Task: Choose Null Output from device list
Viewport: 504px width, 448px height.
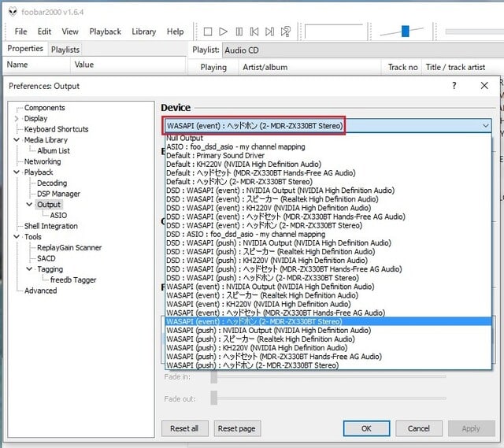Action: click(328, 139)
